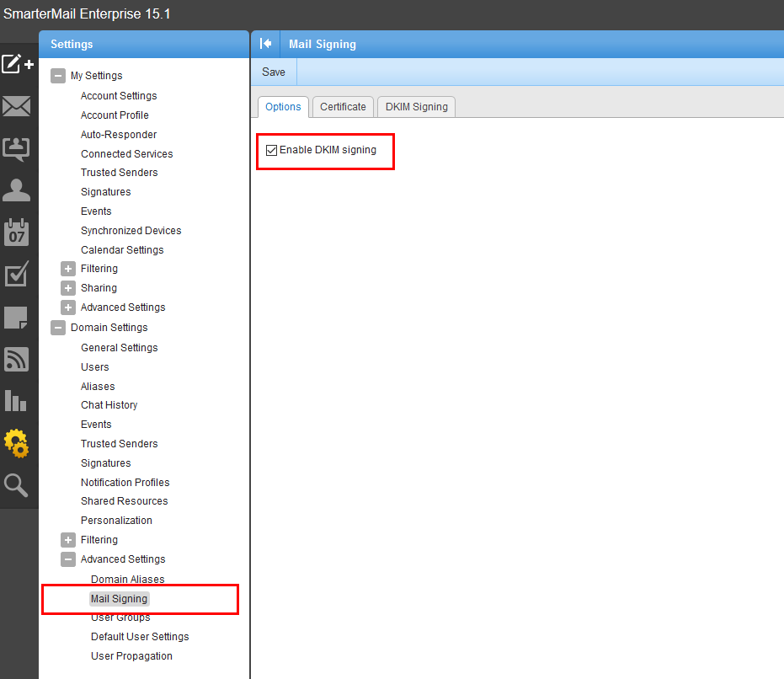Collapse the My Settings tree node
Screen dimensions: 784x679
pos(58,76)
